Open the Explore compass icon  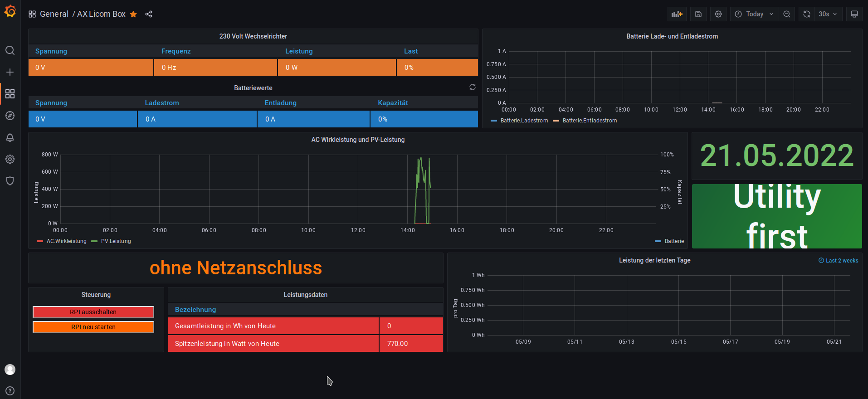pyautogui.click(x=10, y=116)
